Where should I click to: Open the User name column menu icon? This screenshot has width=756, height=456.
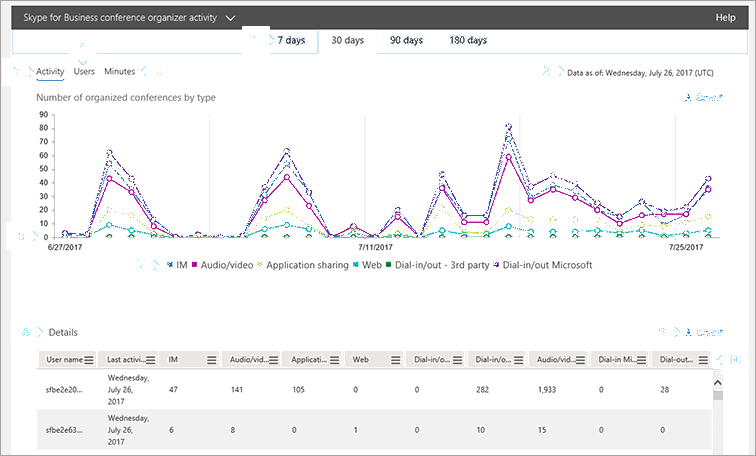click(x=89, y=360)
